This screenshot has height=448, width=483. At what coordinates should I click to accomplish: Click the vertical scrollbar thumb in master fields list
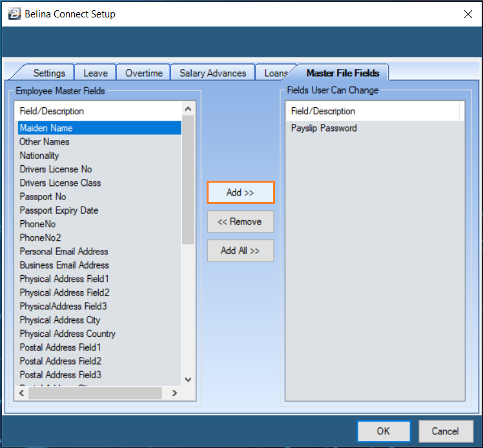pyautogui.click(x=188, y=179)
